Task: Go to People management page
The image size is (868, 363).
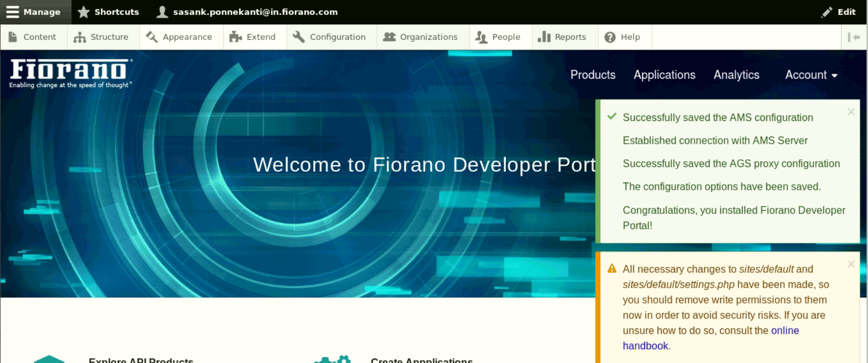Action: pos(498,37)
